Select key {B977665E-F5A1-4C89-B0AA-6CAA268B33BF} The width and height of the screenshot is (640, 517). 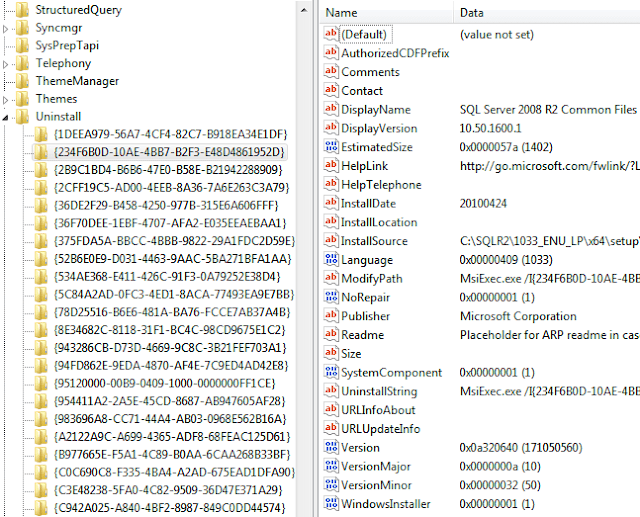(x=172, y=455)
